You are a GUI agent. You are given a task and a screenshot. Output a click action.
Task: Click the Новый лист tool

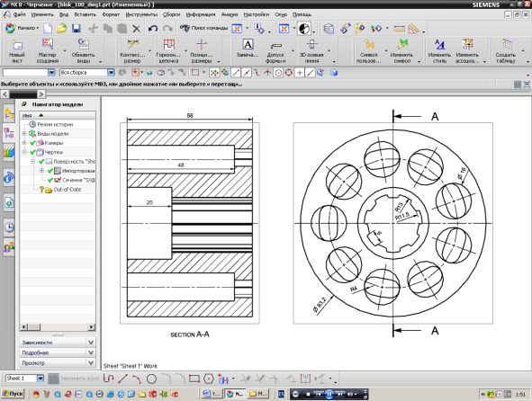tap(17, 51)
